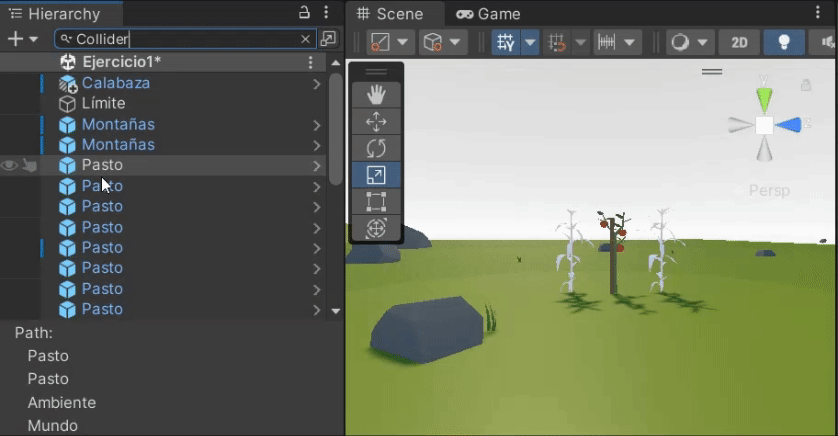Expand the Calabaza prefab arrow
The height and width of the screenshot is (436, 838).
click(316, 83)
